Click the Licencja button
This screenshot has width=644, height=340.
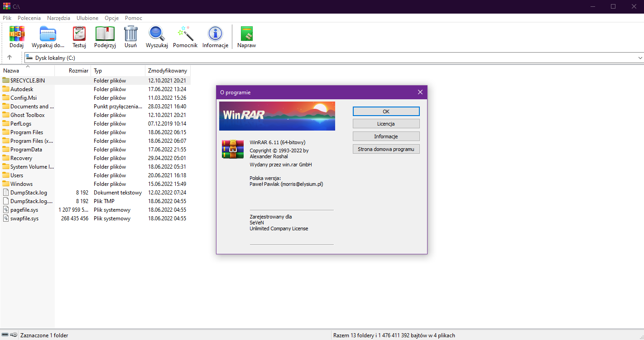pos(386,124)
